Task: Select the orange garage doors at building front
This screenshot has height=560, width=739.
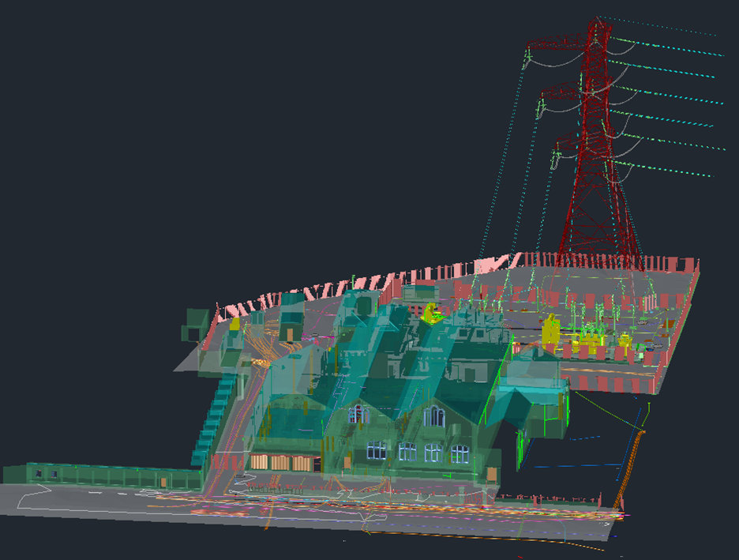Action: (x=280, y=463)
